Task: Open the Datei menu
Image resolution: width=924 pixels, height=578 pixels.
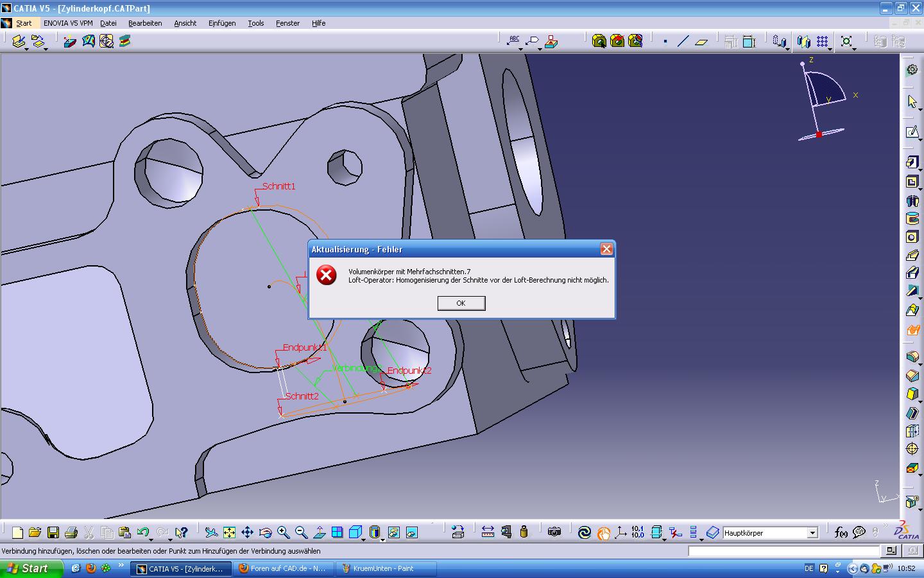Action: (x=108, y=23)
